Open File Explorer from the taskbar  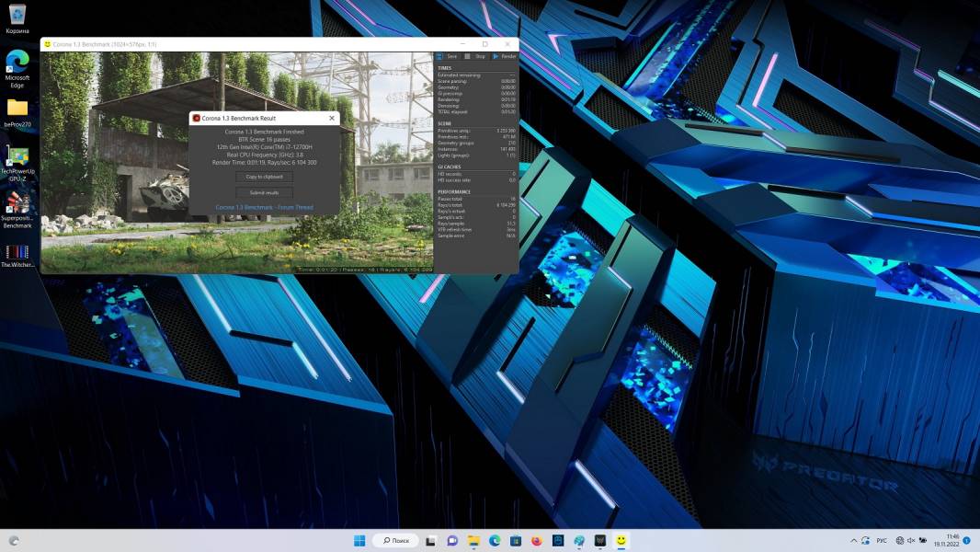(x=473, y=540)
